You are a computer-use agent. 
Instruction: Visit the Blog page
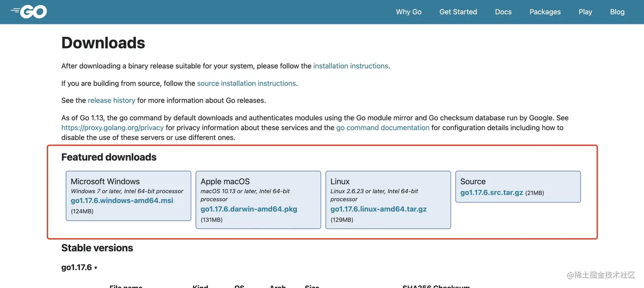click(x=617, y=12)
